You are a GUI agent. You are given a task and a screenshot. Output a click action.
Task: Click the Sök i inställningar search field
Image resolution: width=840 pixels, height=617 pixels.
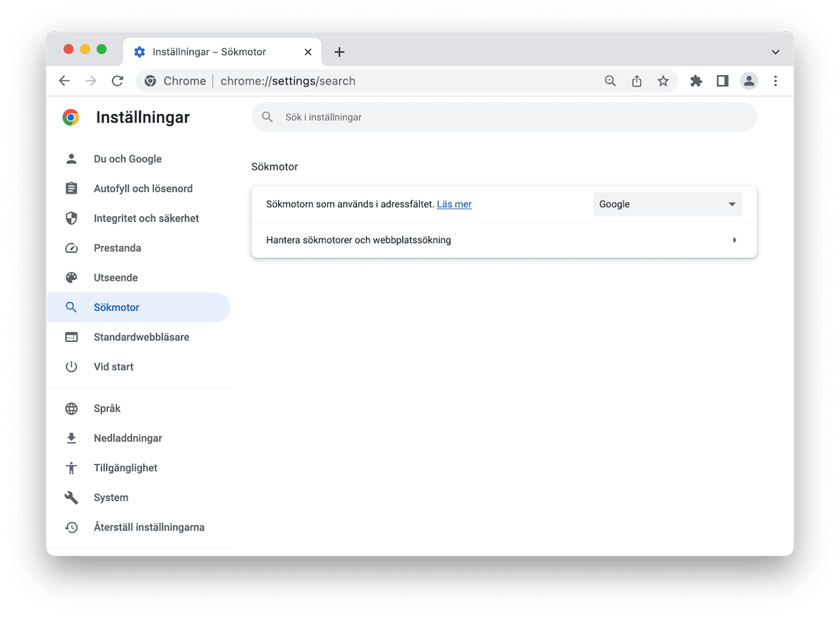pyautogui.click(x=504, y=117)
